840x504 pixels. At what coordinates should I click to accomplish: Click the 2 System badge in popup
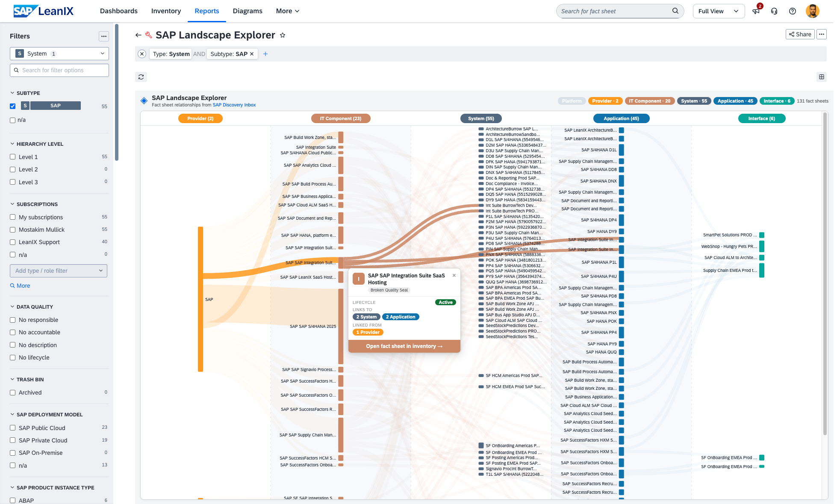pyautogui.click(x=366, y=317)
